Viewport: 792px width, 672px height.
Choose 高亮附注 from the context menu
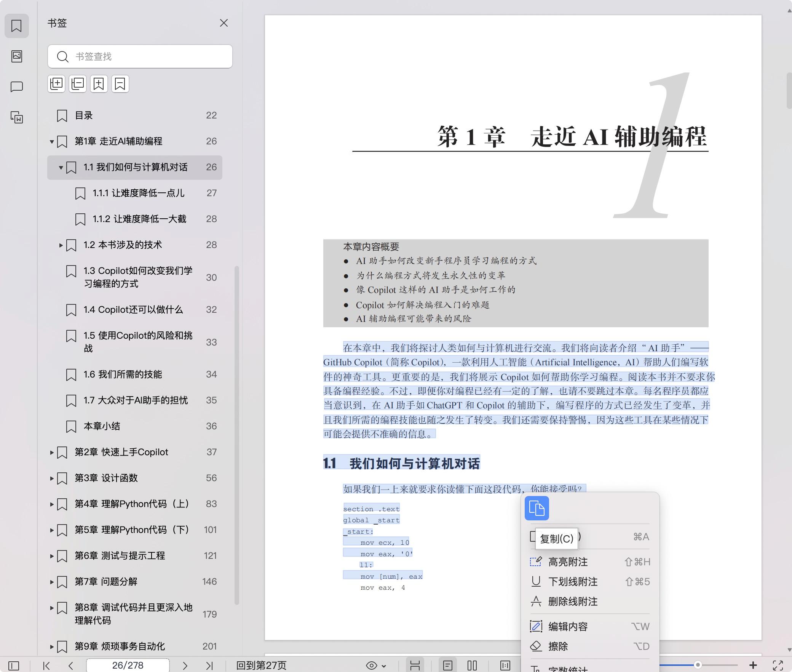(x=568, y=562)
